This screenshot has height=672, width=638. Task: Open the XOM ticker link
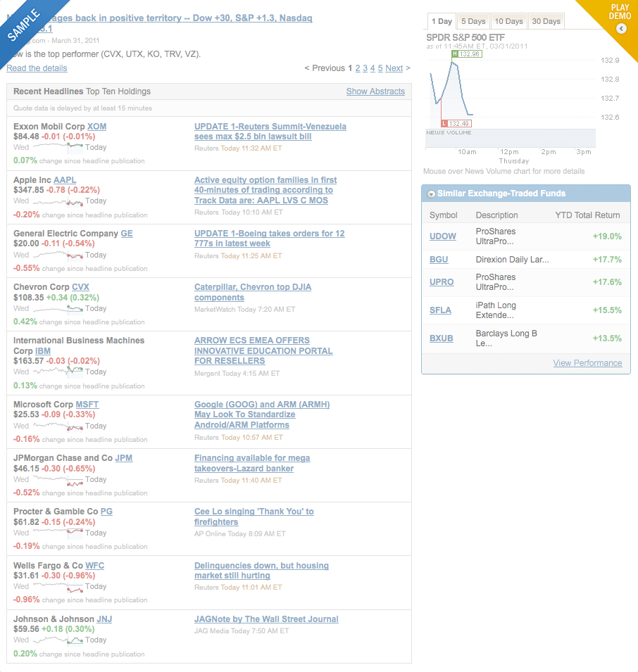(97, 127)
